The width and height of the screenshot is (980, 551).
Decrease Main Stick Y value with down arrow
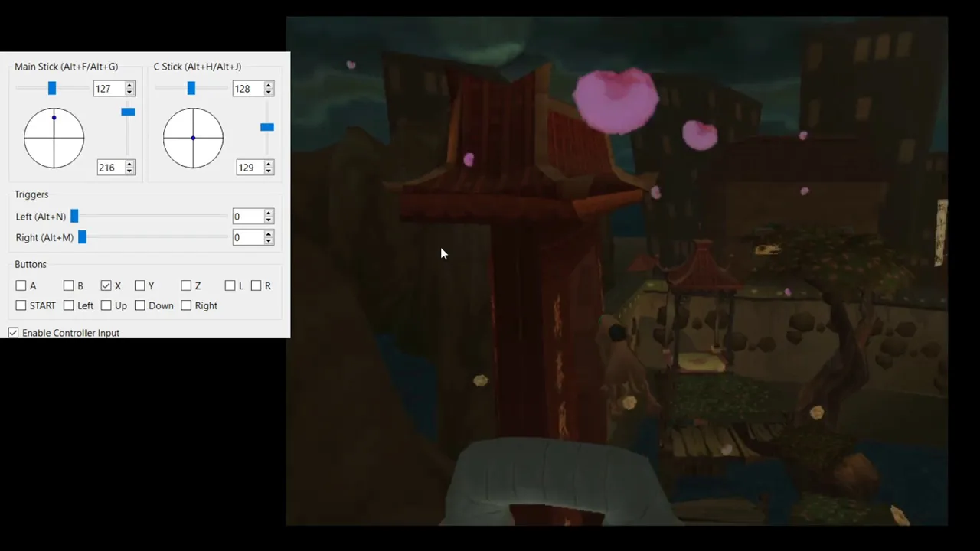pos(129,171)
